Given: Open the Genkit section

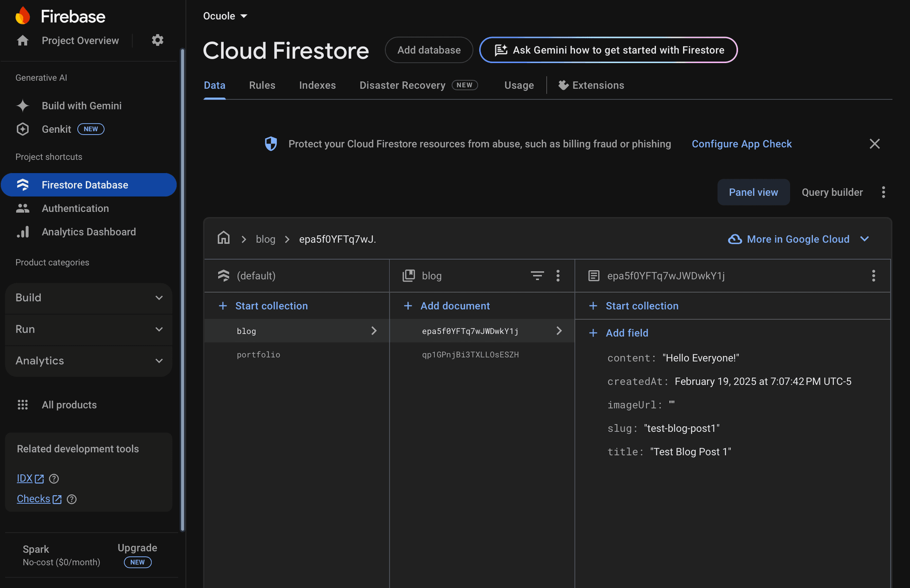Looking at the screenshot, I should [x=56, y=129].
